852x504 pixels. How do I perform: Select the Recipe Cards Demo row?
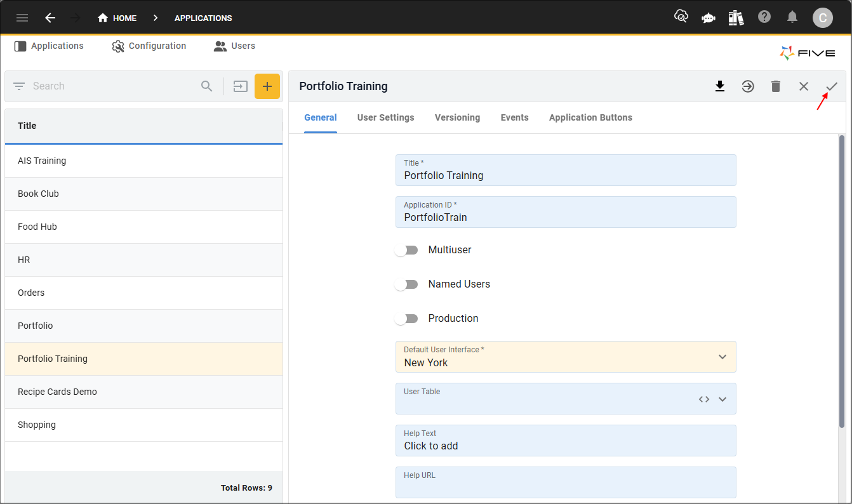coord(143,392)
